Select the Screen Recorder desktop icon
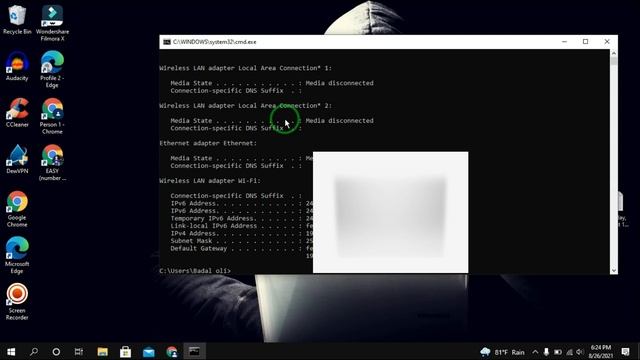 pyautogui.click(x=17, y=302)
